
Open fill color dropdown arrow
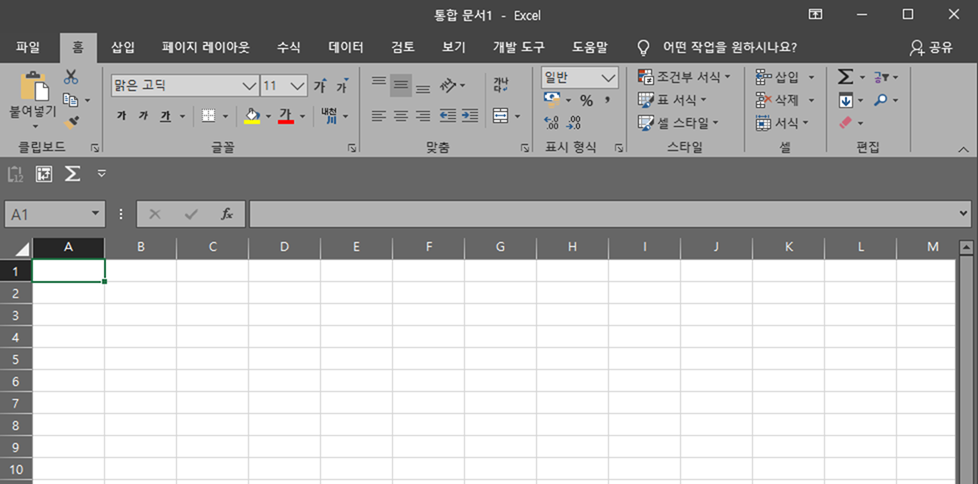pos(268,116)
